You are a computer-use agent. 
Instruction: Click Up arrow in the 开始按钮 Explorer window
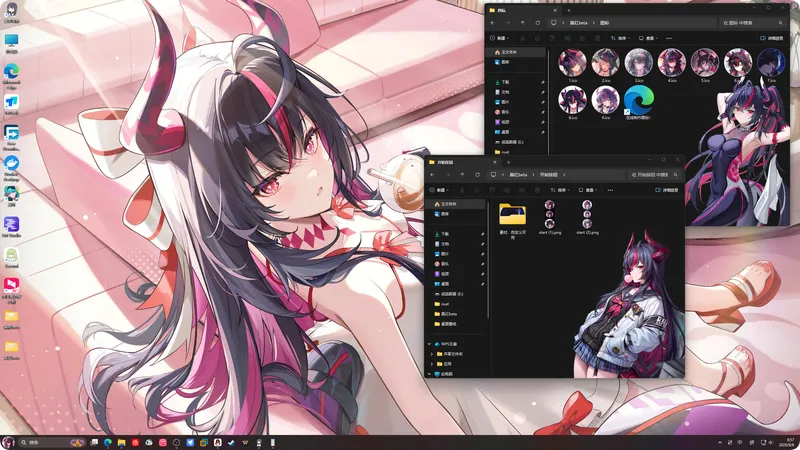pos(462,174)
